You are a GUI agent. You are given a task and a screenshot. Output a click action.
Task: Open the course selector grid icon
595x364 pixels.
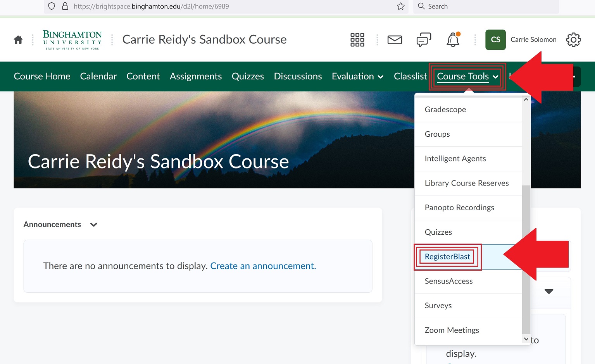click(x=357, y=40)
